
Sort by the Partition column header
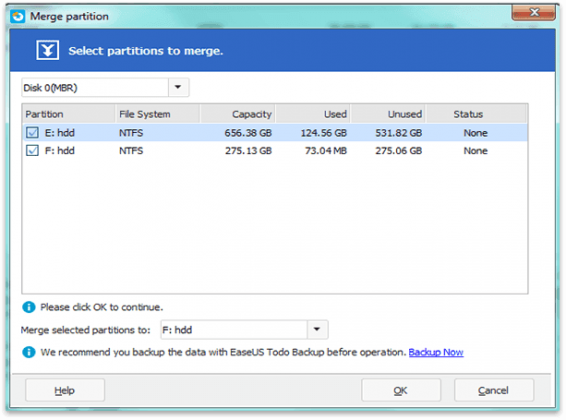point(69,114)
